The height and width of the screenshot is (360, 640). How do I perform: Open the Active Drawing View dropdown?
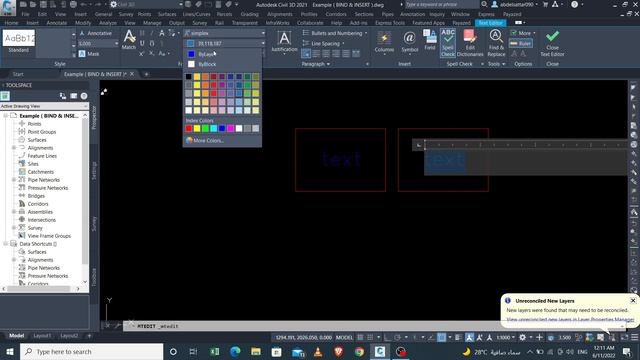[44, 106]
